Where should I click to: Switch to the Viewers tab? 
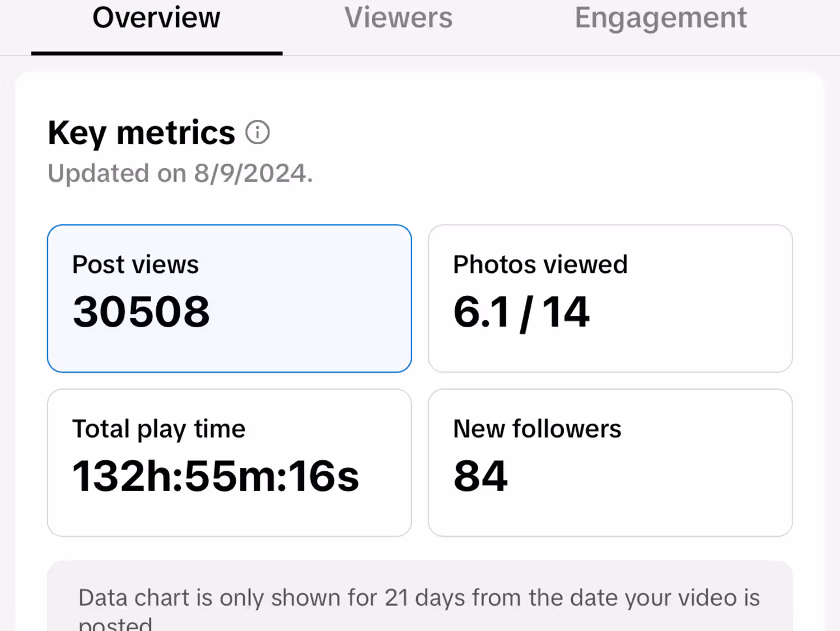(398, 18)
